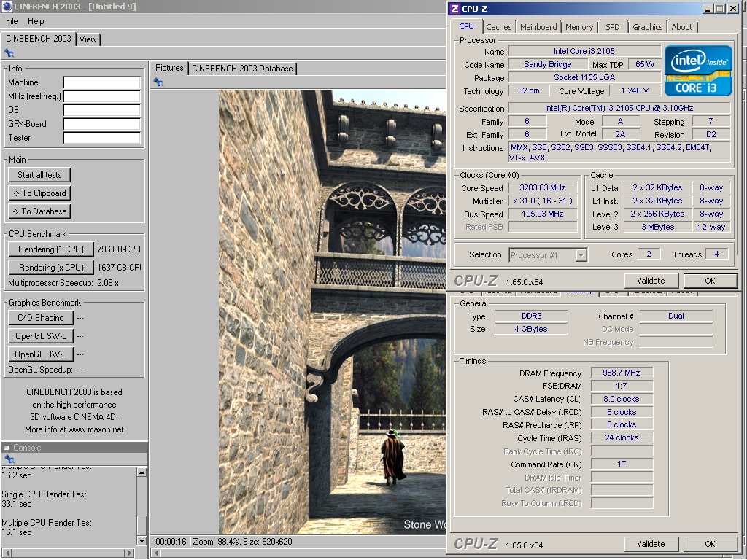Click OK in the CPU tab window
This screenshot has width=747, height=560.
pyautogui.click(x=710, y=281)
